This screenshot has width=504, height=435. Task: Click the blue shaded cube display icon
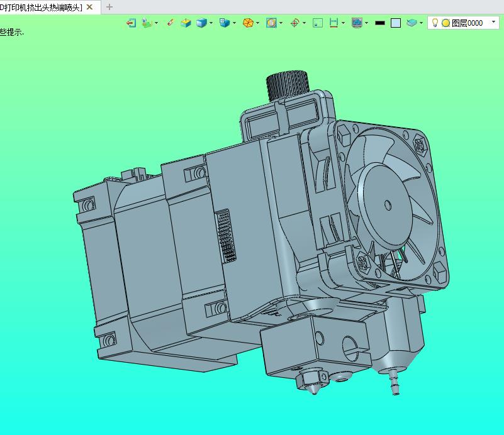click(x=201, y=23)
